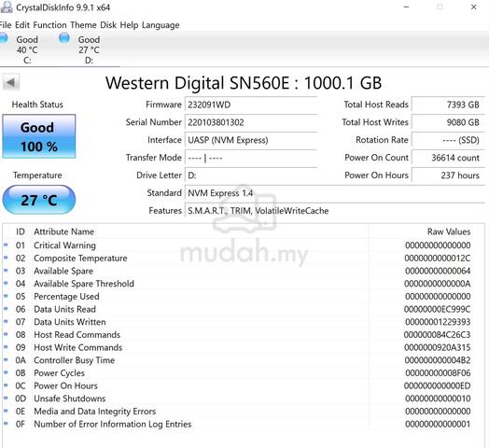Click the status dot beside Available Spare

[6, 271]
